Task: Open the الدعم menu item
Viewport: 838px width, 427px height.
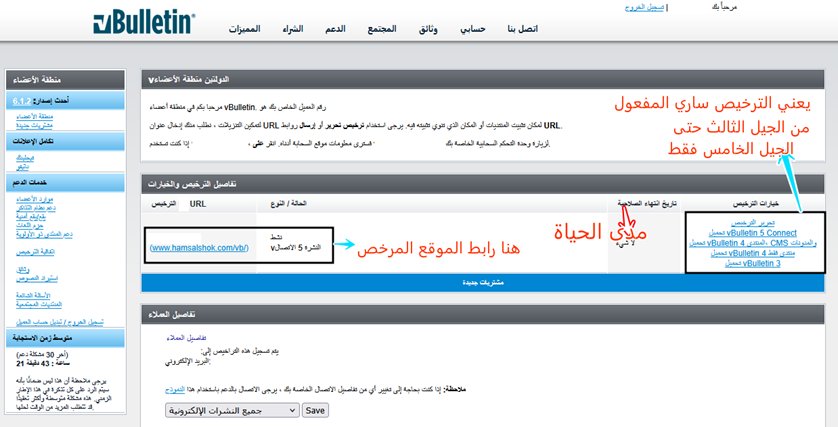Action: click(x=335, y=29)
